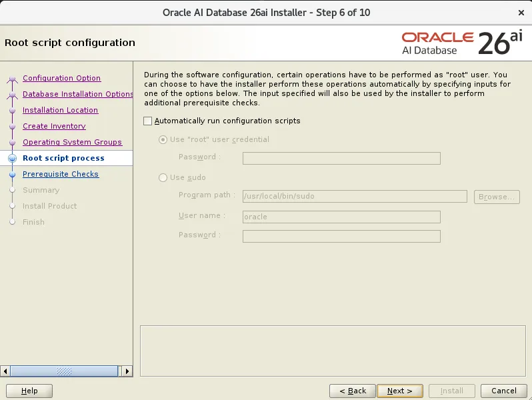Open the Operating System Groups step
This screenshot has width=532, height=400.
[x=72, y=142]
